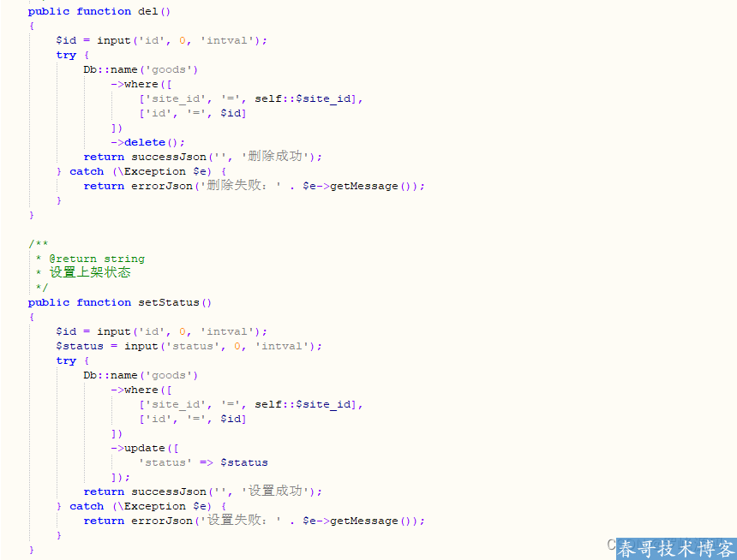The height and width of the screenshot is (560, 737).
Task: Place cursor on the '->delete();' call
Action: (147, 142)
